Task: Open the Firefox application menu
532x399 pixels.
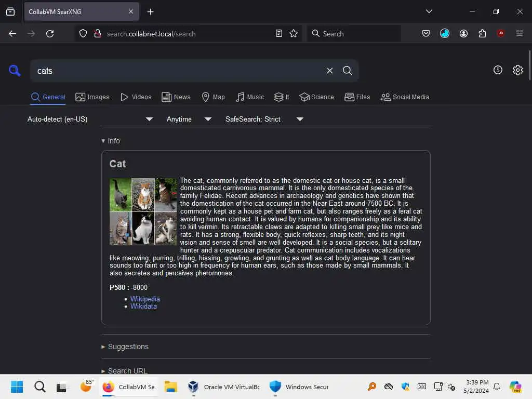Action: 519,33
